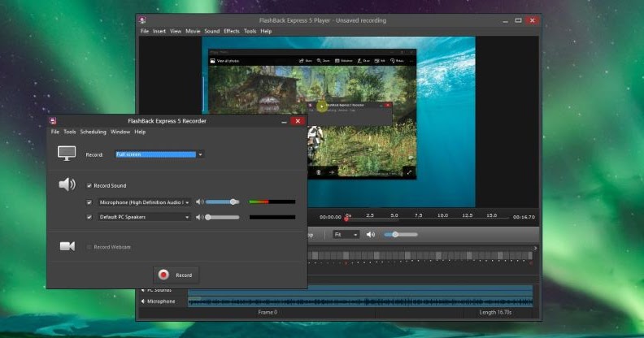Click the large speaker icon in Recorder

67,184
